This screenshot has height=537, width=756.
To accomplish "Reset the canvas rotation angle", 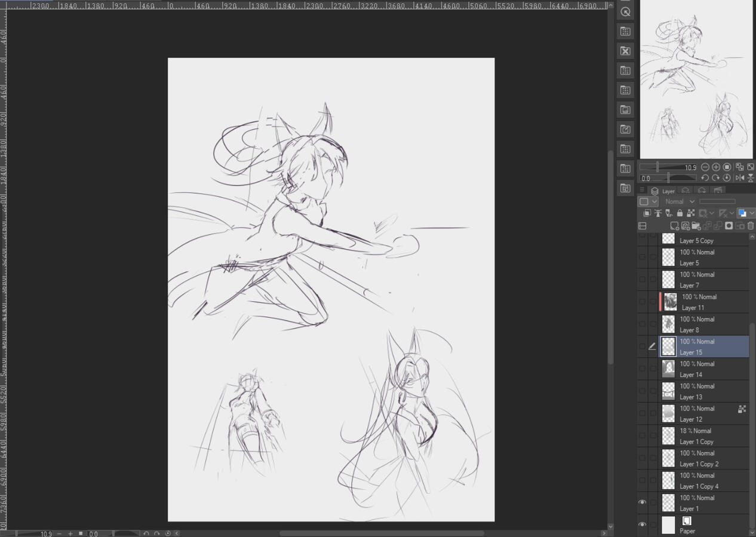I will coord(726,177).
